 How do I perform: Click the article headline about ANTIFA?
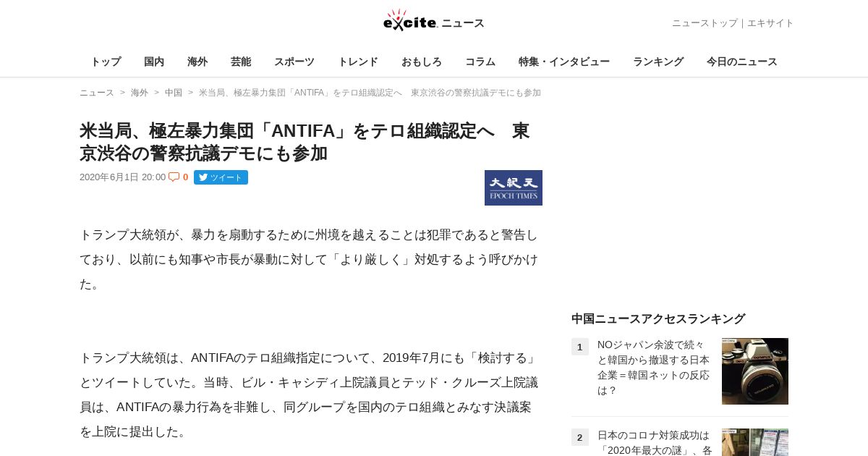point(305,142)
